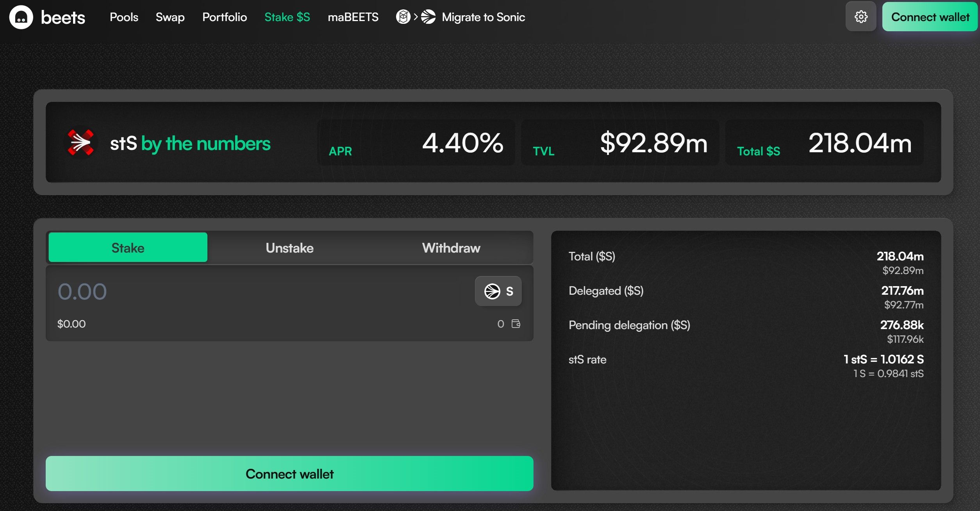
Task: Click the S token icon in the selector
Action: tap(492, 291)
